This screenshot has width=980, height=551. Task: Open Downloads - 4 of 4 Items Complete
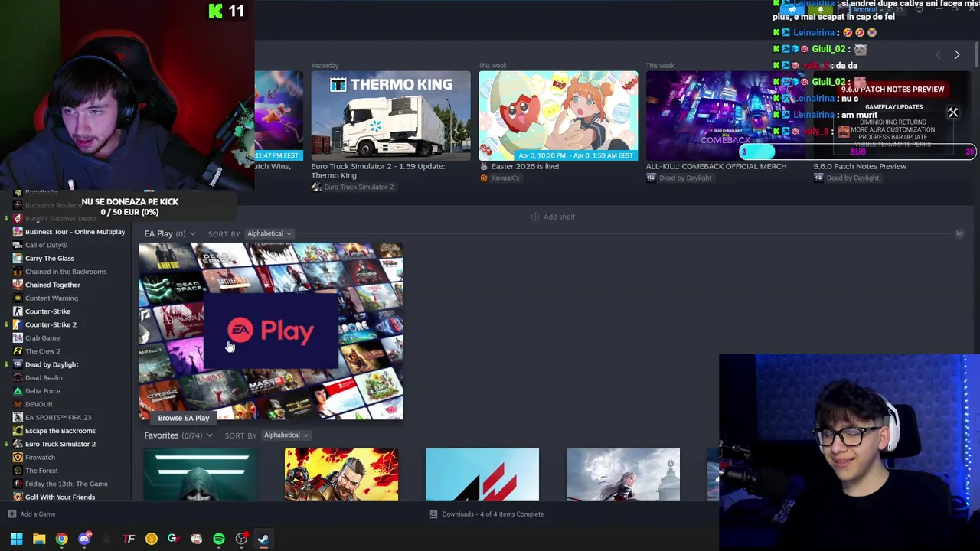click(x=493, y=514)
